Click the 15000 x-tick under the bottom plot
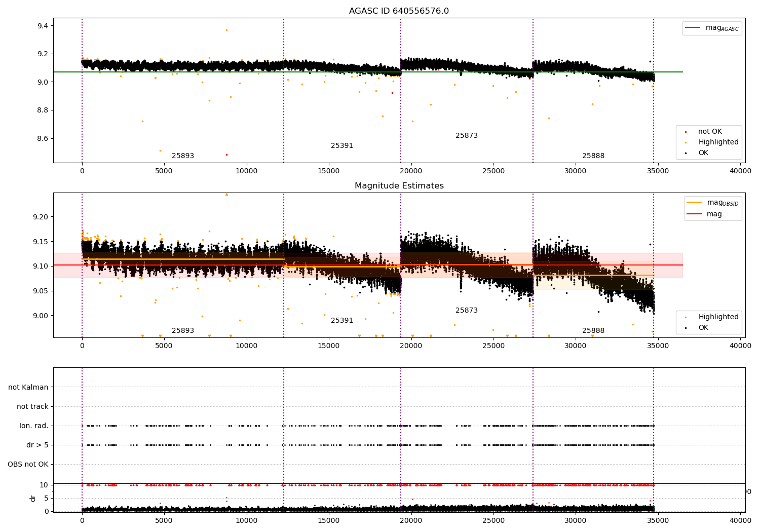 (x=329, y=520)
